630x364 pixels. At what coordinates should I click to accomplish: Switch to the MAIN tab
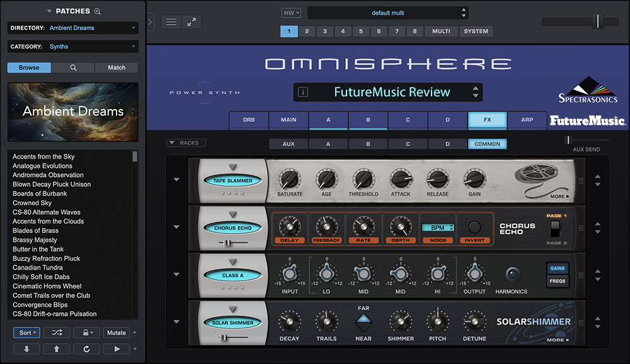click(x=289, y=120)
